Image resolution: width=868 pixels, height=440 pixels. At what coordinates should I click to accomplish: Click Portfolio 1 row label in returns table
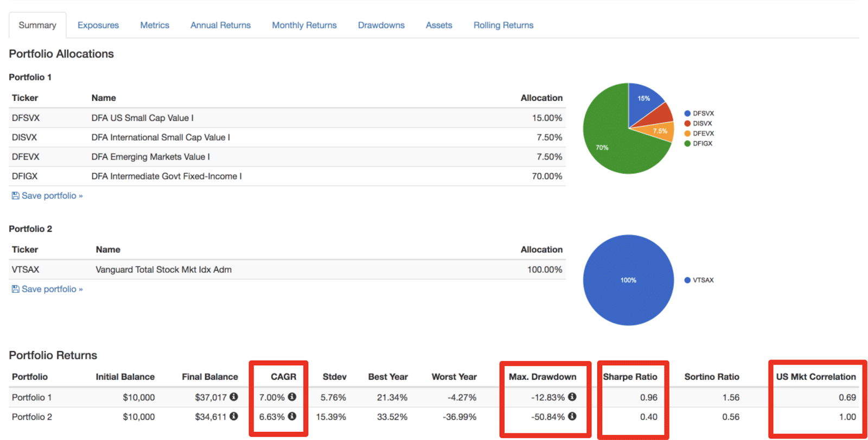32,397
